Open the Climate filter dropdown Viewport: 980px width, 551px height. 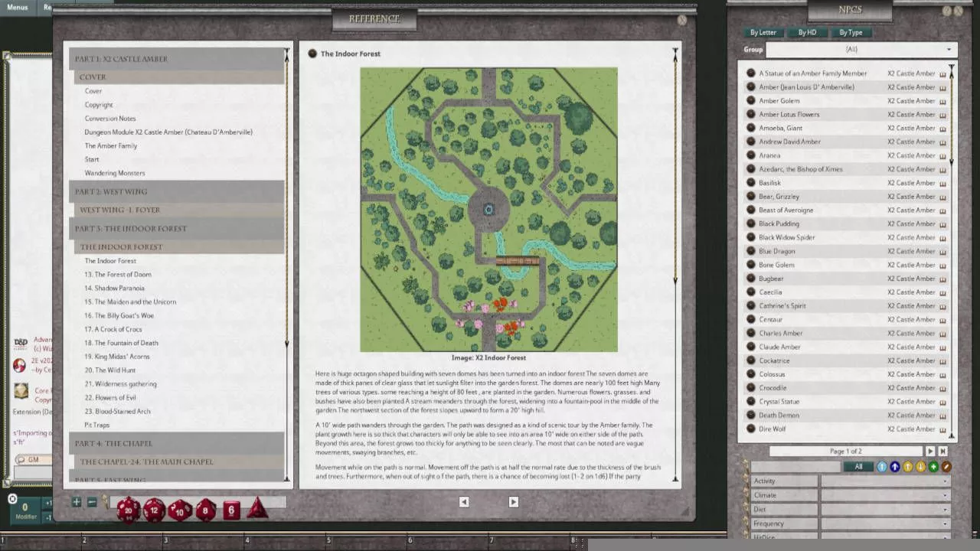tap(886, 495)
